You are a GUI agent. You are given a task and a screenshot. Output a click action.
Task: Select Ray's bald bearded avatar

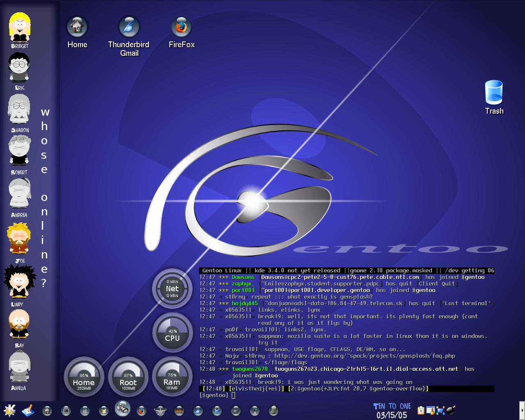pos(19,324)
